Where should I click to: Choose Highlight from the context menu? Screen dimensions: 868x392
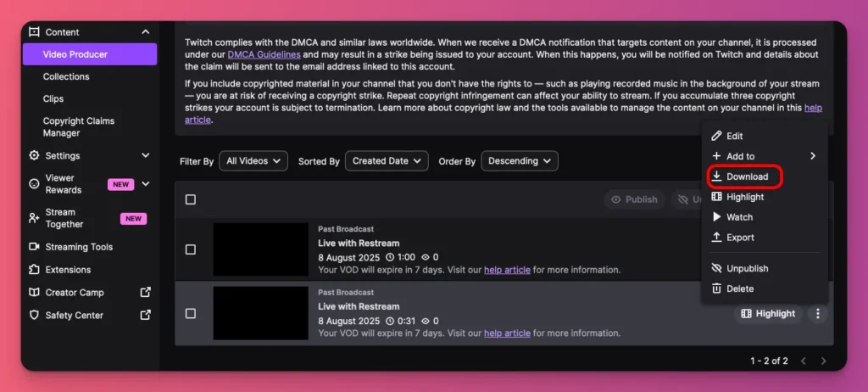click(x=765, y=197)
